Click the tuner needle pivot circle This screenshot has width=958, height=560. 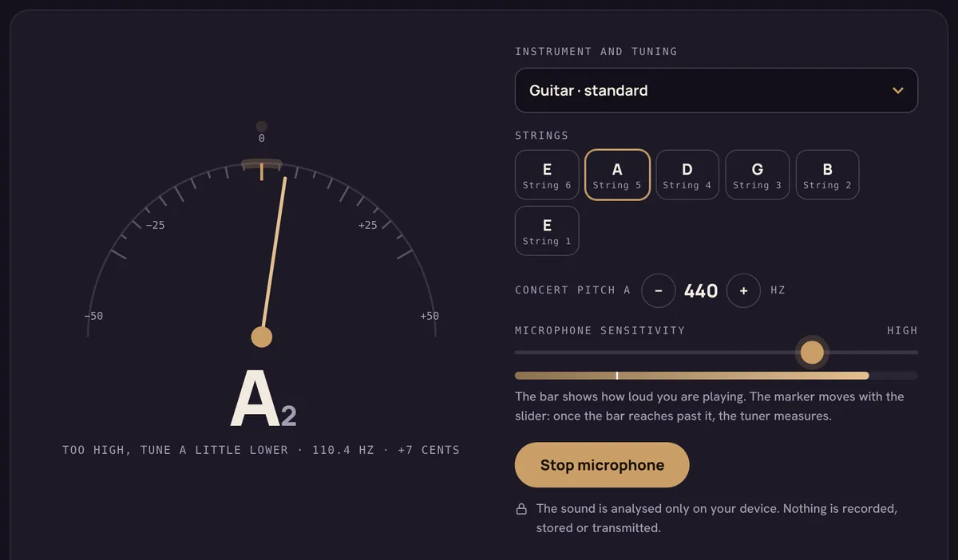[262, 337]
